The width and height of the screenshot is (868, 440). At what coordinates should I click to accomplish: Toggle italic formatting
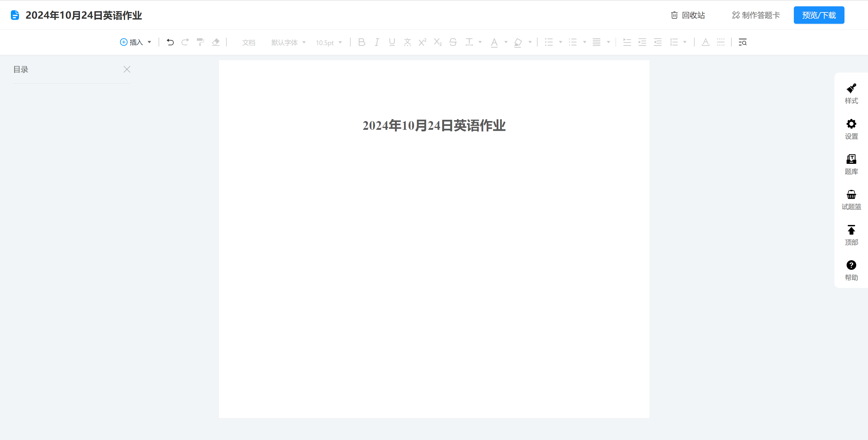pyautogui.click(x=377, y=42)
